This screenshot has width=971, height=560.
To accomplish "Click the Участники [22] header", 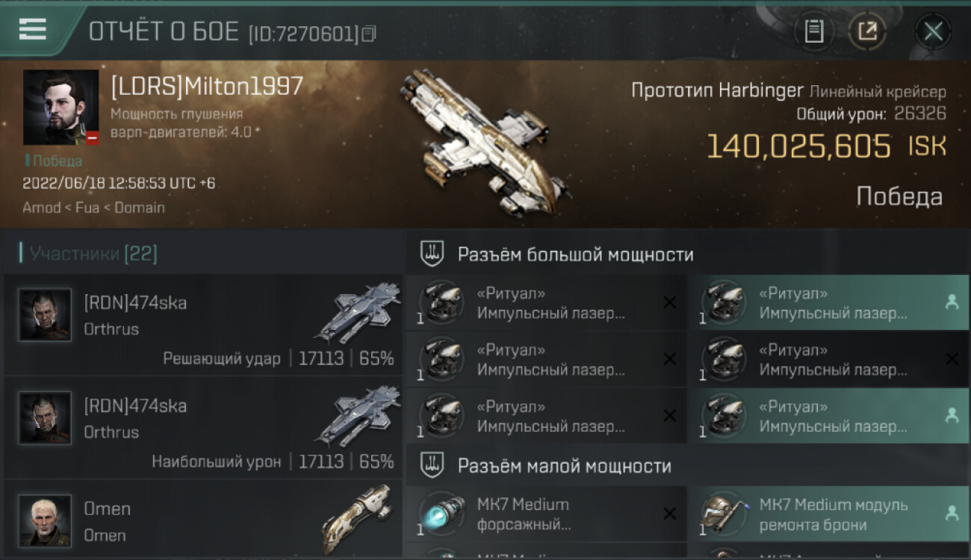I will (x=93, y=254).
